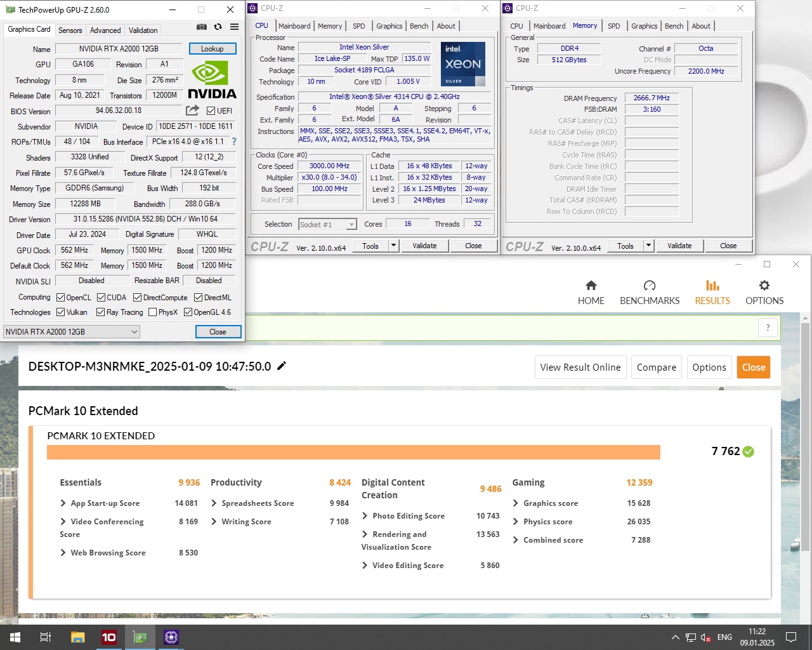Open the Mainboard tab in first CPU-Z

tap(294, 26)
